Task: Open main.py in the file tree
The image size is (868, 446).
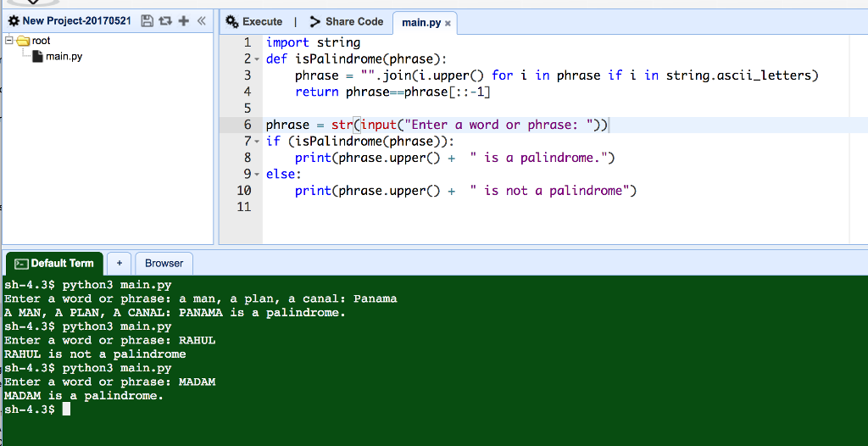Action: coord(64,57)
